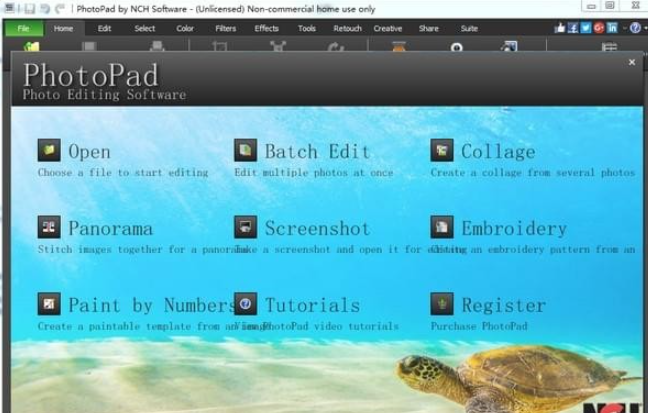
Task: Click the Batch Edit icon
Action: tap(245, 150)
